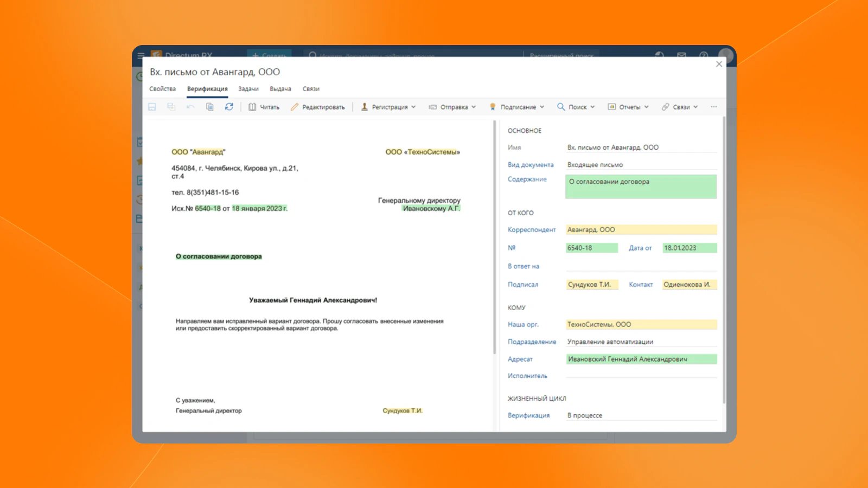Click the help question mark icon

(704, 55)
